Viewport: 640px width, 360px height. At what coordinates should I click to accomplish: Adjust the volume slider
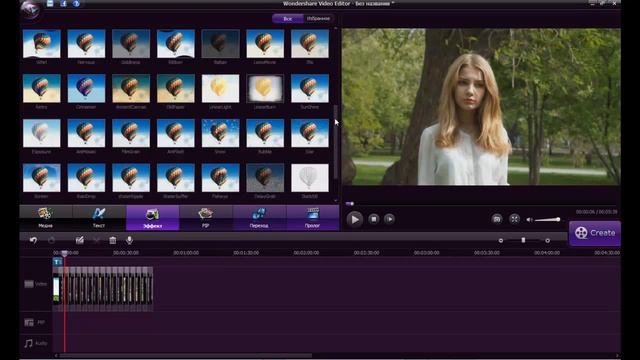coord(547,220)
